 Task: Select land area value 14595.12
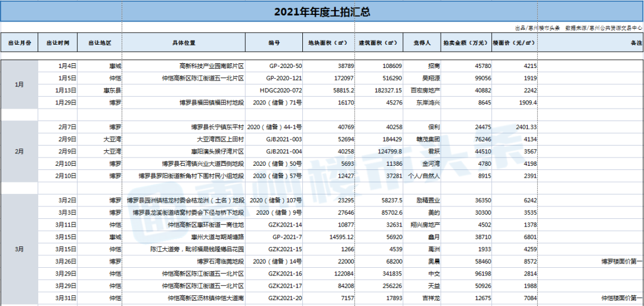329,237
